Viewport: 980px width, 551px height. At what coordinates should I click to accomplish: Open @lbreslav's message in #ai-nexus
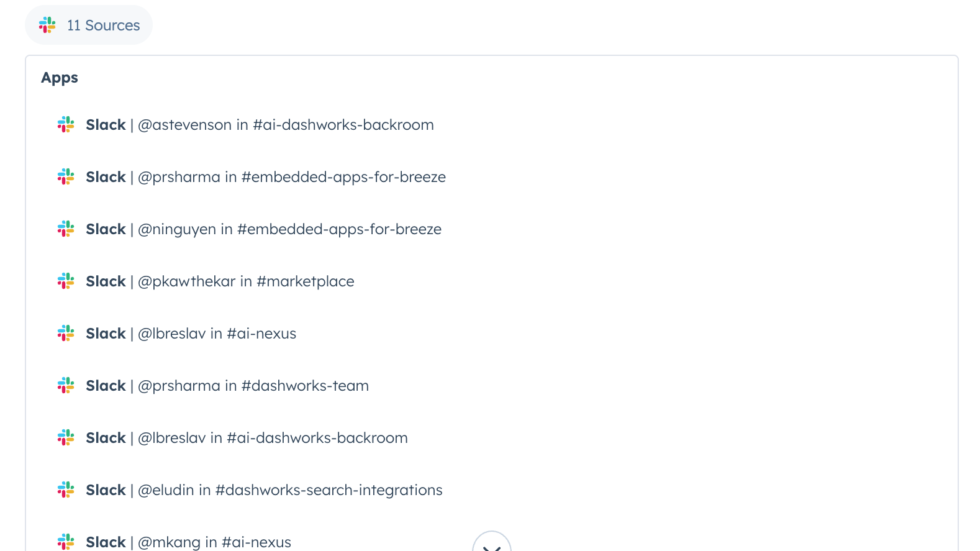pyautogui.click(x=217, y=334)
